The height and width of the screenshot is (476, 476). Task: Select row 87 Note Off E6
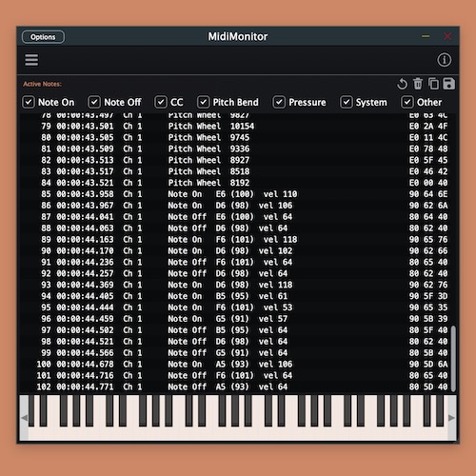[x=236, y=217]
